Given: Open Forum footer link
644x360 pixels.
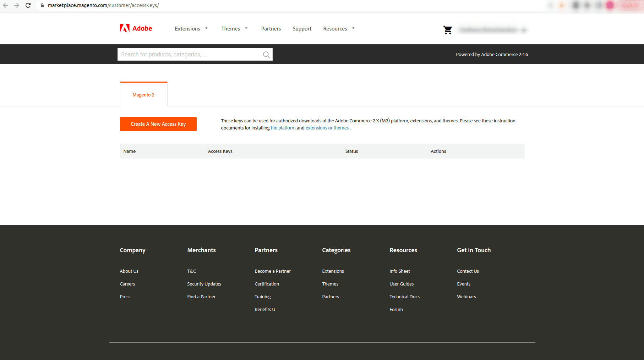Looking at the screenshot, I should [x=396, y=310].
